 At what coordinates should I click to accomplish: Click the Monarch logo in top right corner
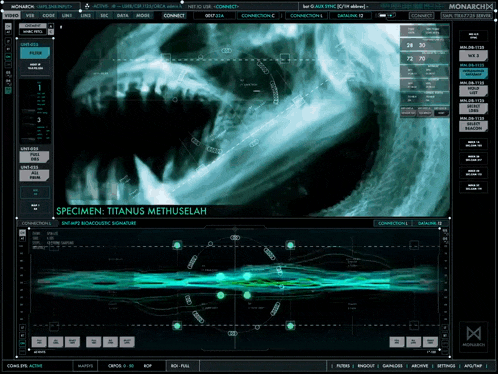point(470,6)
